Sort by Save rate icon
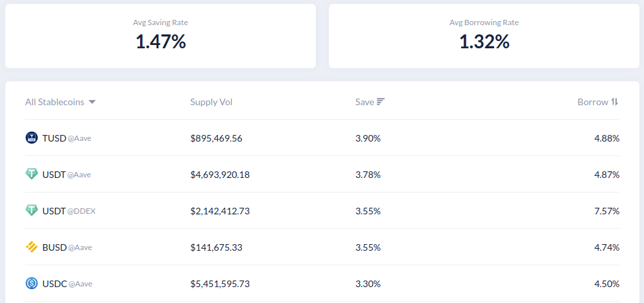The height and width of the screenshot is (303, 644). click(x=380, y=101)
